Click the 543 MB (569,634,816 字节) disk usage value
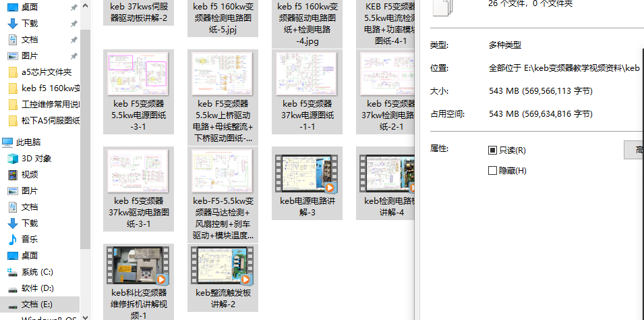 (541, 114)
